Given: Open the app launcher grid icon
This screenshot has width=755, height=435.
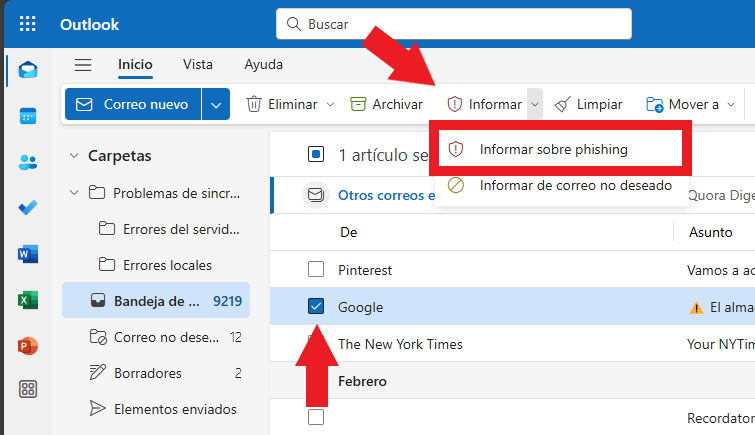Looking at the screenshot, I should tap(27, 24).
